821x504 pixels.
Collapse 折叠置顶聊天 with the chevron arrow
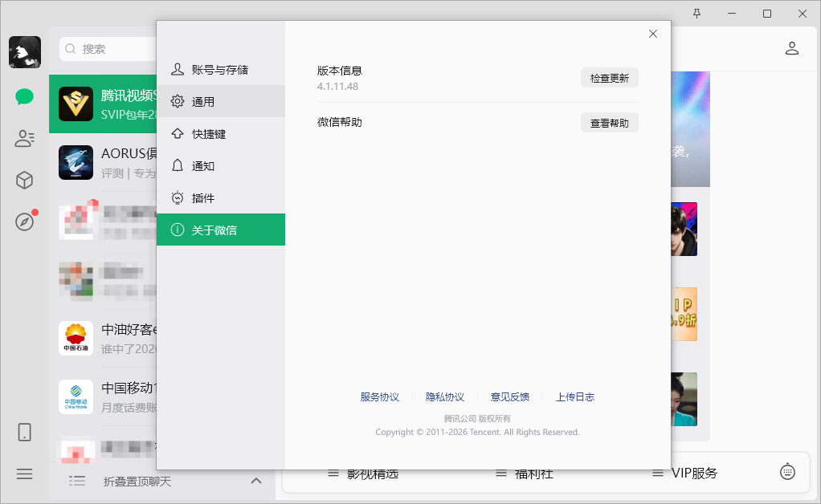tap(256, 481)
